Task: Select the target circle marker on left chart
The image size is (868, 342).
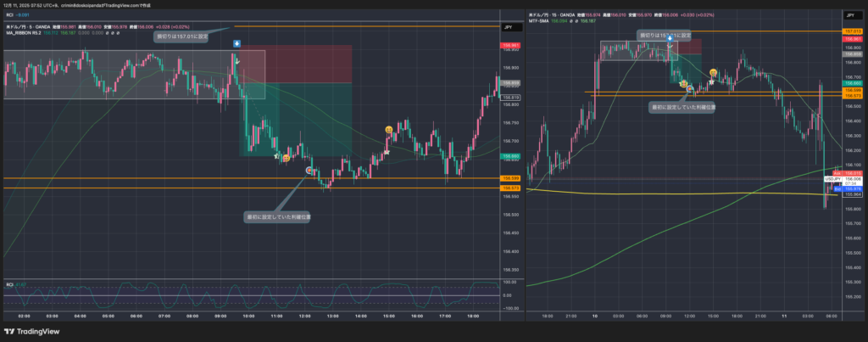Action: point(309,170)
